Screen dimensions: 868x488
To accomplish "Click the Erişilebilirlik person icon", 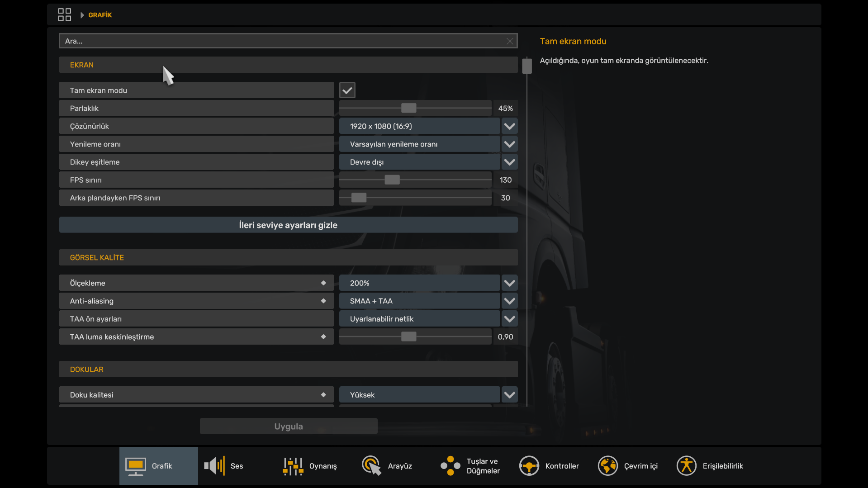I will [x=686, y=466].
